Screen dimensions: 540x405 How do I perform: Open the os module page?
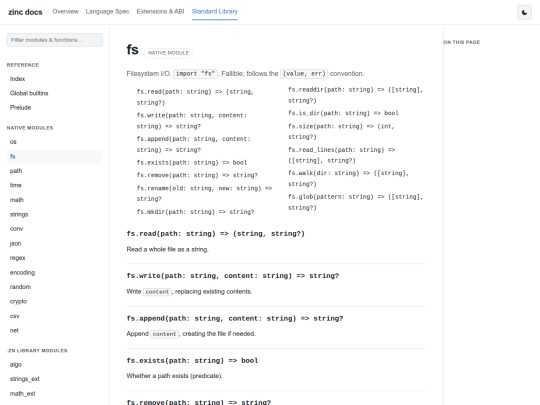[x=54, y=142]
